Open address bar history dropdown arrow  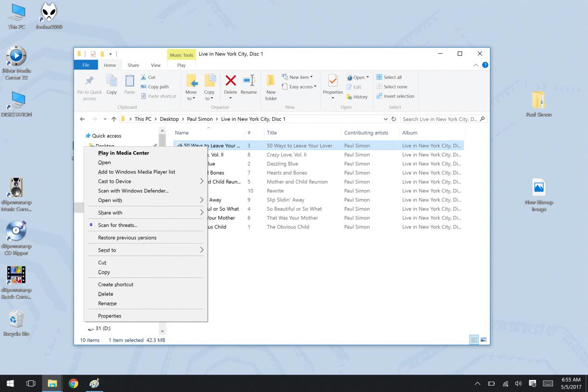(x=386, y=119)
